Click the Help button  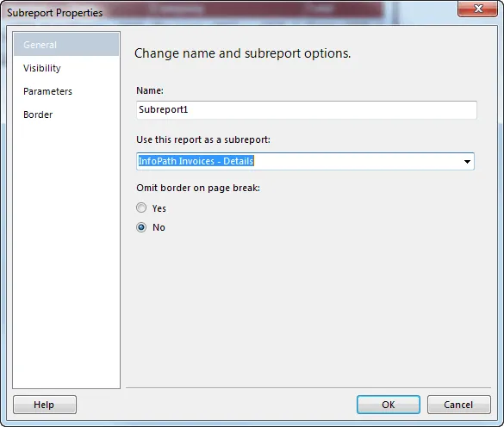pos(45,405)
